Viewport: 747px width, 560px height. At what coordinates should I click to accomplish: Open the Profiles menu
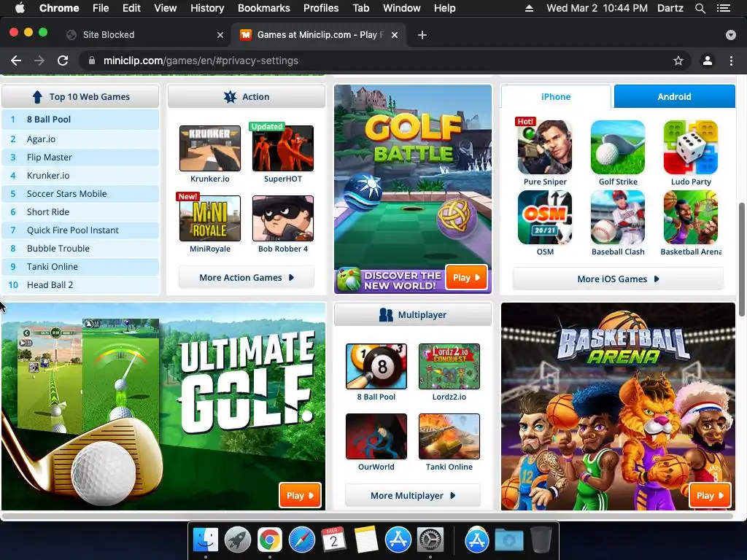pyautogui.click(x=321, y=8)
